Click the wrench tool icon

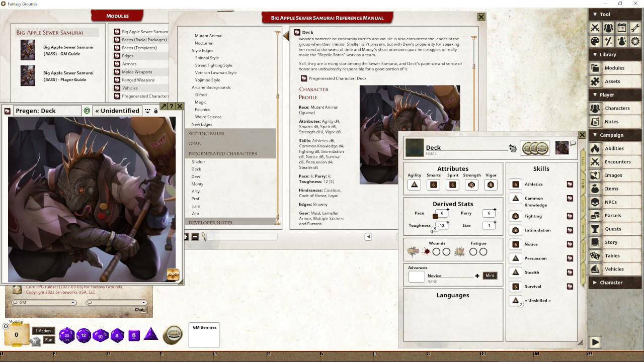click(x=635, y=28)
